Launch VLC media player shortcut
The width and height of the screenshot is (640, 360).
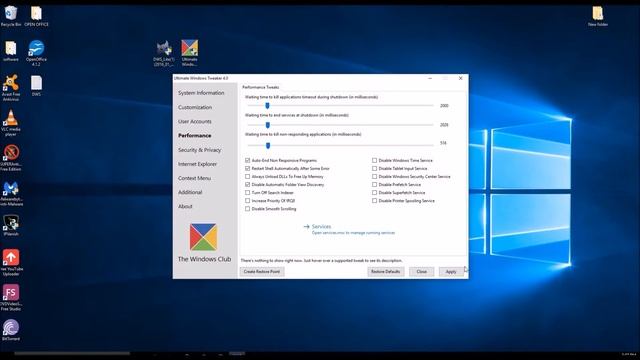11,123
